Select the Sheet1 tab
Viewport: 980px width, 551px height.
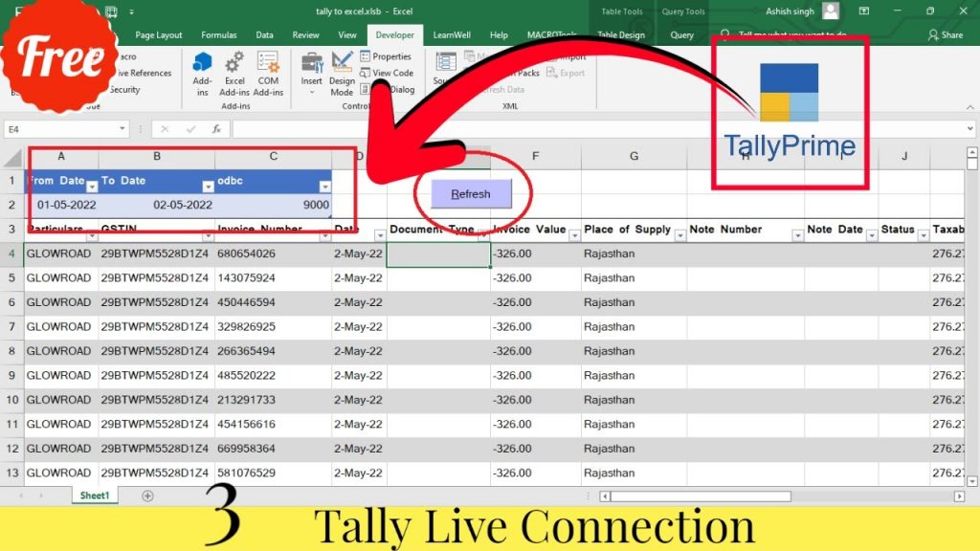pyautogui.click(x=95, y=496)
